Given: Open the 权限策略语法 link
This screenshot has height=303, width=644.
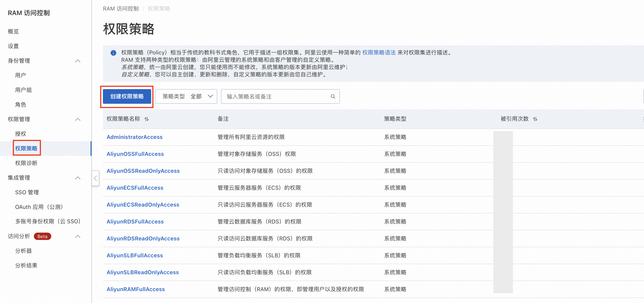Looking at the screenshot, I should pos(379,53).
